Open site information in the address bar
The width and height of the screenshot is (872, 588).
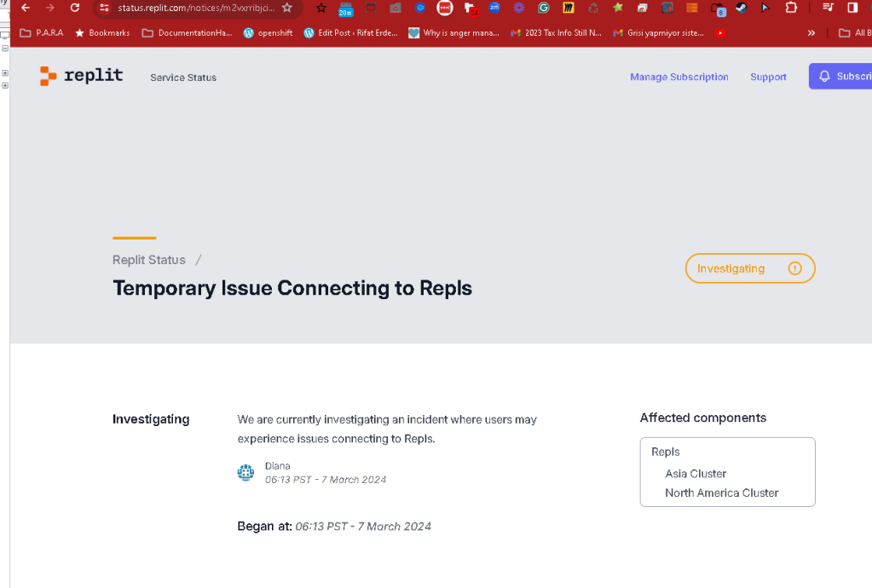pyautogui.click(x=104, y=8)
